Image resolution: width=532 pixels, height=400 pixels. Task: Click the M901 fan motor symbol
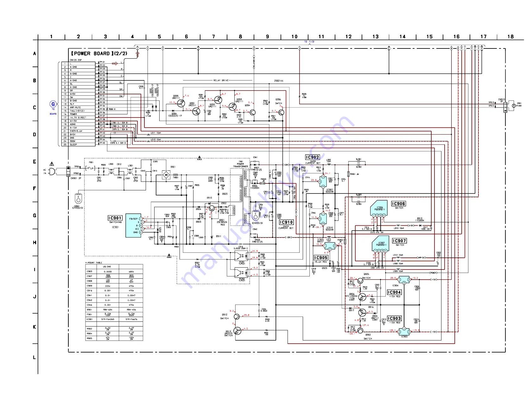click(513, 106)
